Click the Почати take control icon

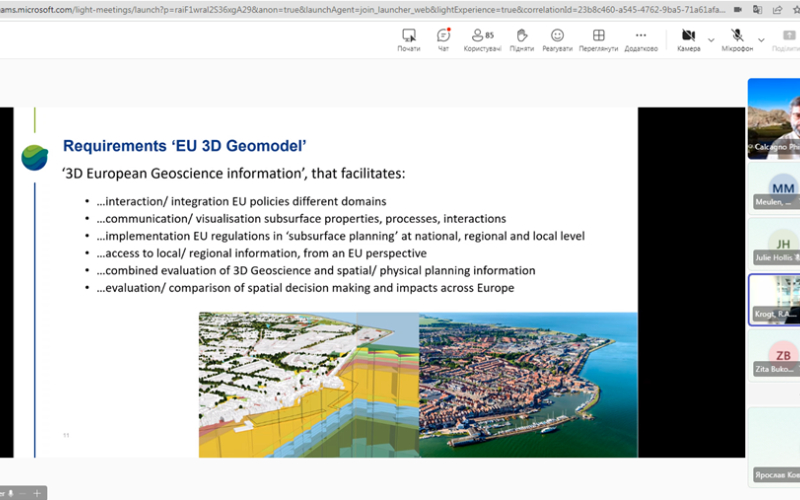[x=409, y=40]
